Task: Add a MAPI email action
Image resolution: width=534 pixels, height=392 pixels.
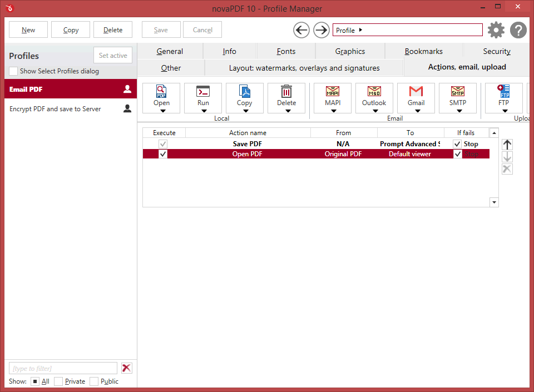Action: 333,98
